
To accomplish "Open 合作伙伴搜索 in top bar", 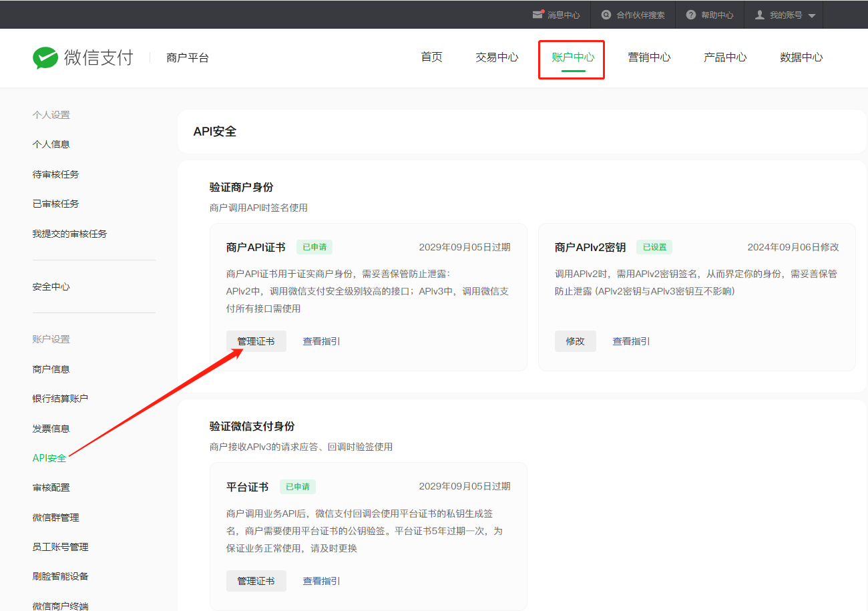I will 640,15.
